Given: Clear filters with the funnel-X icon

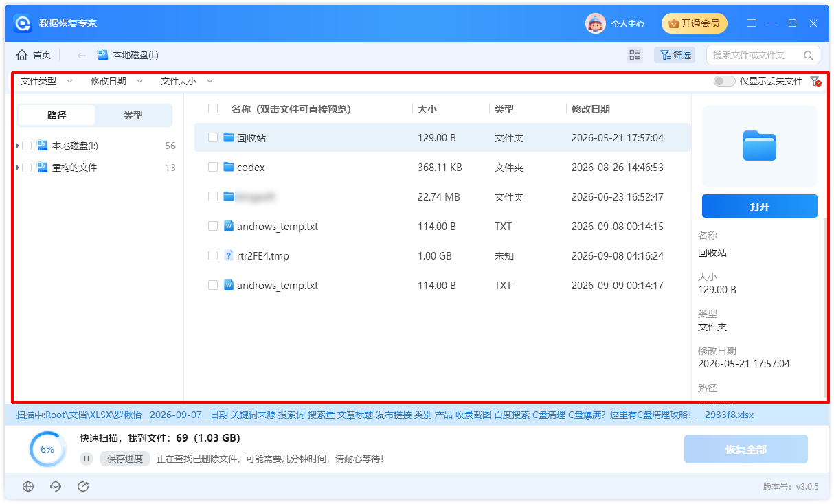Looking at the screenshot, I should [815, 81].
